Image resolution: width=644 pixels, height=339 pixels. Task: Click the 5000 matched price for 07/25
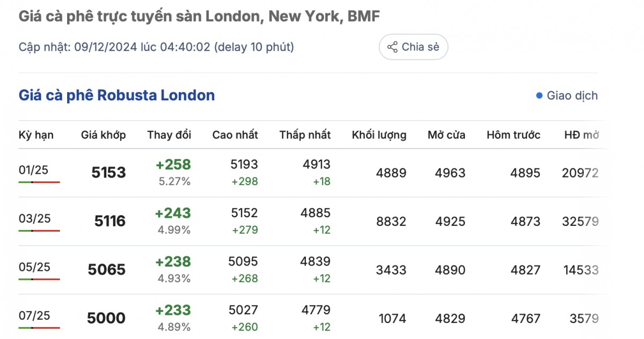[106, 318]
